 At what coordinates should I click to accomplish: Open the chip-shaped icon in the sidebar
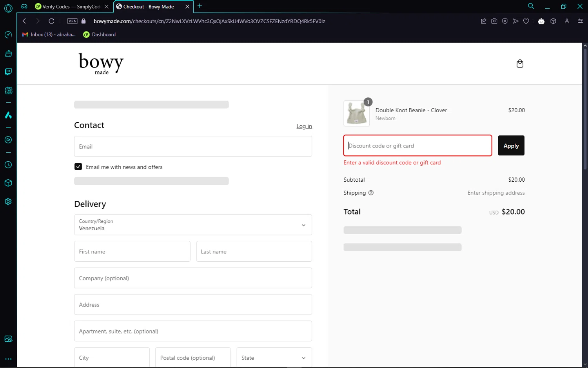tap(8, 91)
